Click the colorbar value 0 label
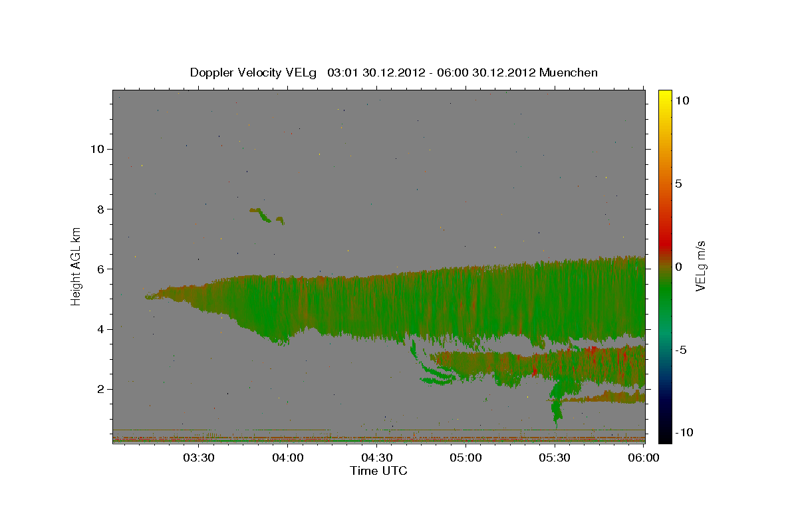This screenshot has width=798, height=532. tap(678, 267)
